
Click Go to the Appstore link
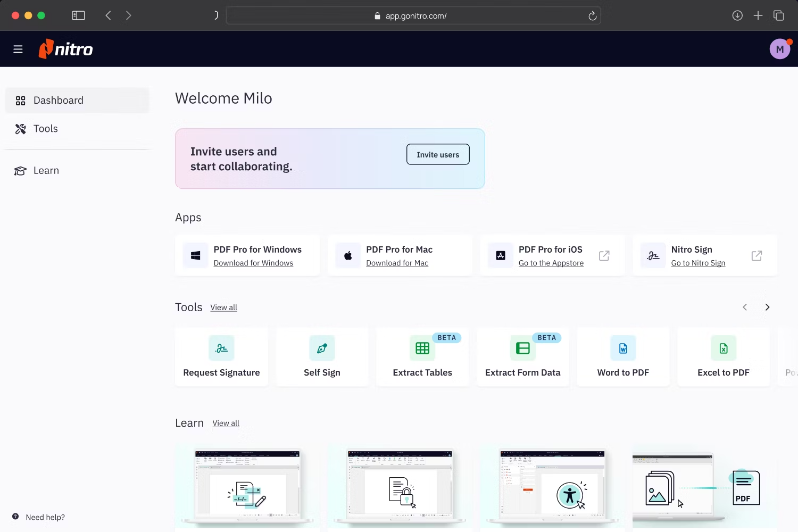click(551, 263)
